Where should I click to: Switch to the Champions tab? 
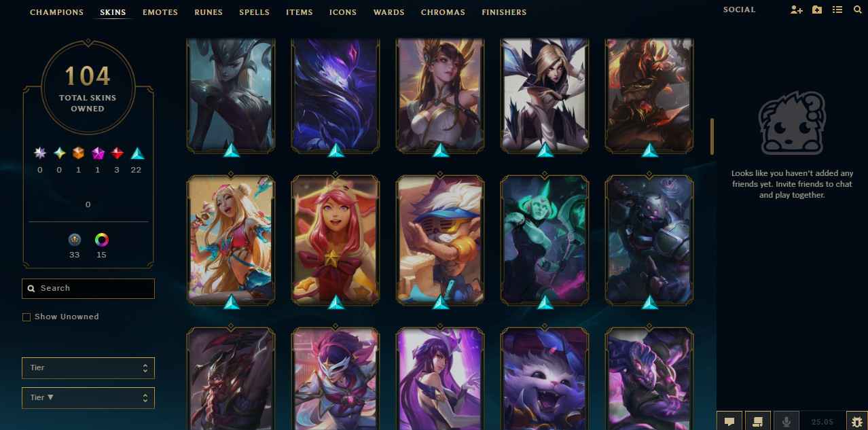[x=57, y=12]
